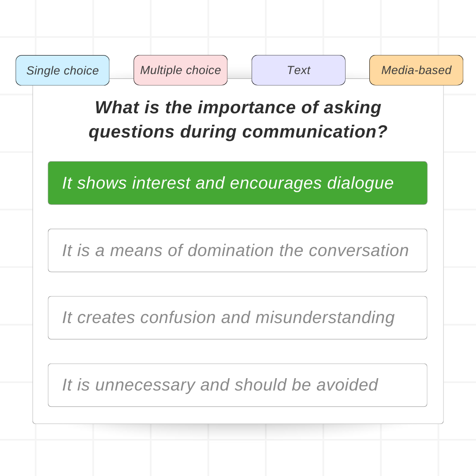
Task: Click the question heading about asking questions
Action: click(x=238, y=119)
